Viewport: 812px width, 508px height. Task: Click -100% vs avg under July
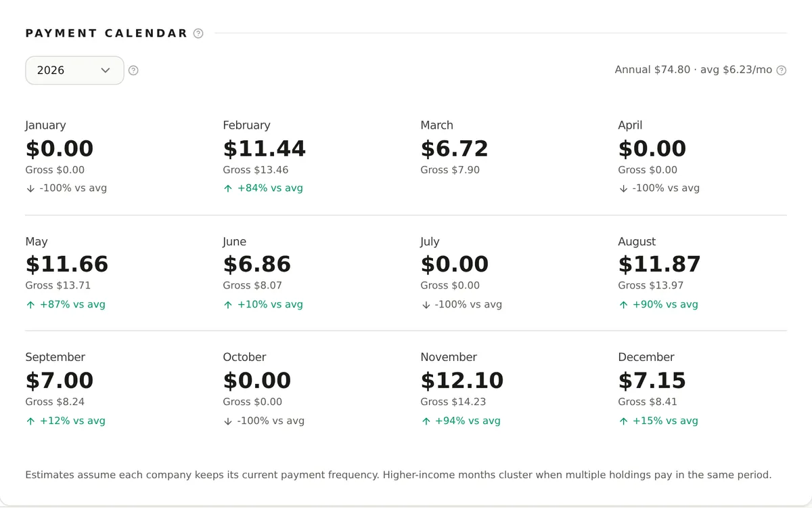461,305
